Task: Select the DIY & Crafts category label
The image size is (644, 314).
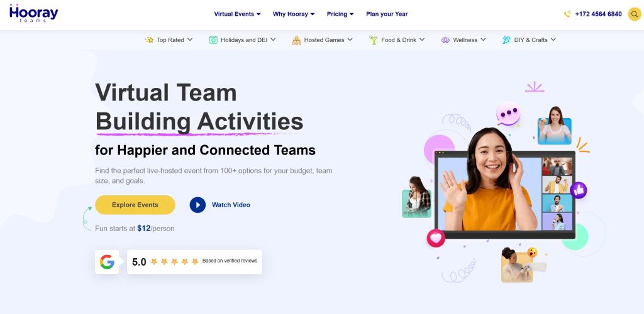Action: pyautogui.click(x=531, y=40)
